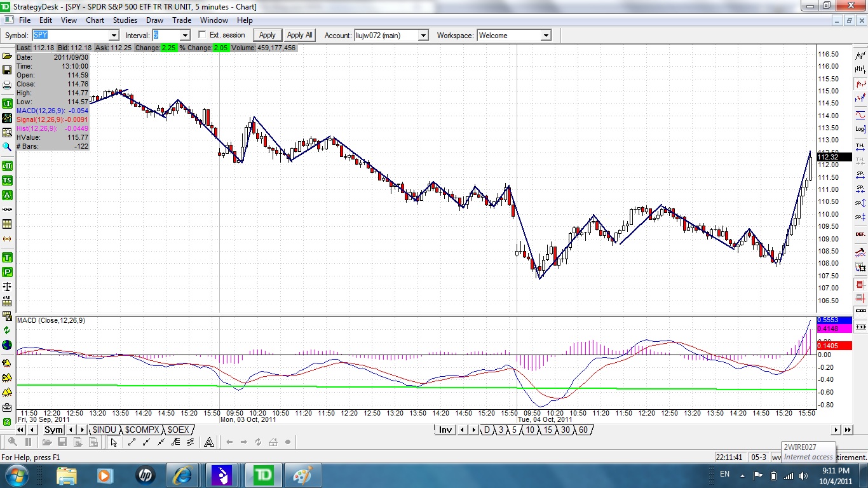The image size is (868, 488).
Task: Open the Draw menu
Action: [154, 20]
